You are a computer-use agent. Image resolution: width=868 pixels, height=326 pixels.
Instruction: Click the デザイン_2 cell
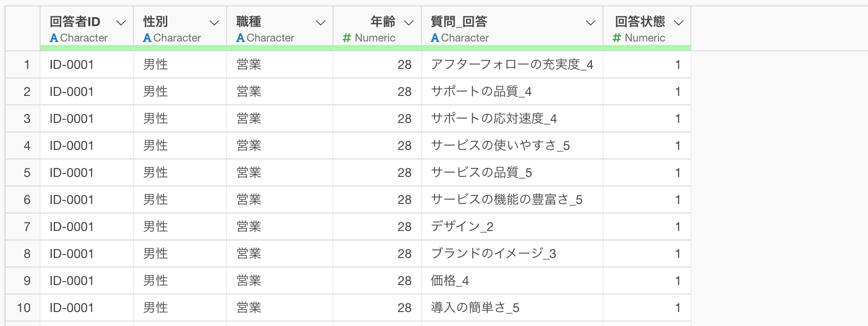click(462, 227)
